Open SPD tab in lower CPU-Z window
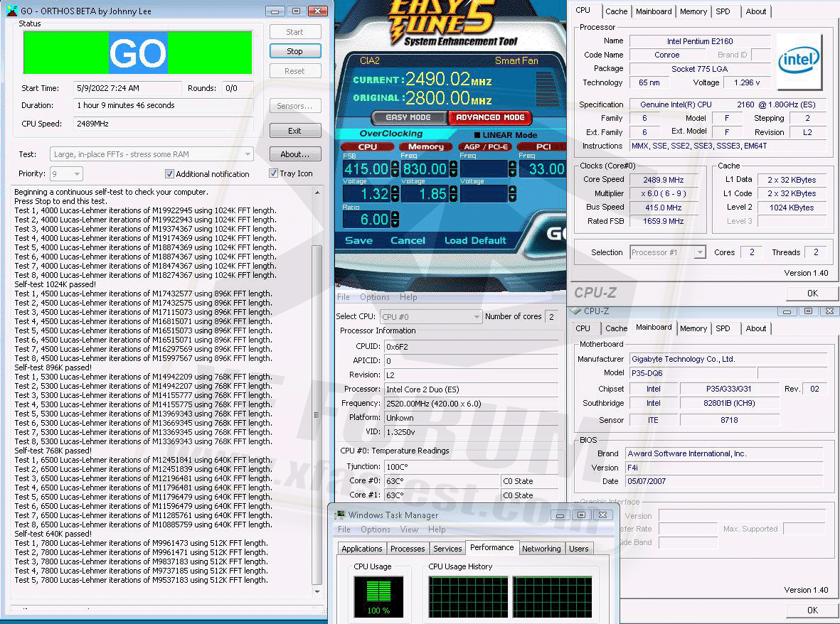840x624 pixels. pyautogui.click(x=723, y=328)
